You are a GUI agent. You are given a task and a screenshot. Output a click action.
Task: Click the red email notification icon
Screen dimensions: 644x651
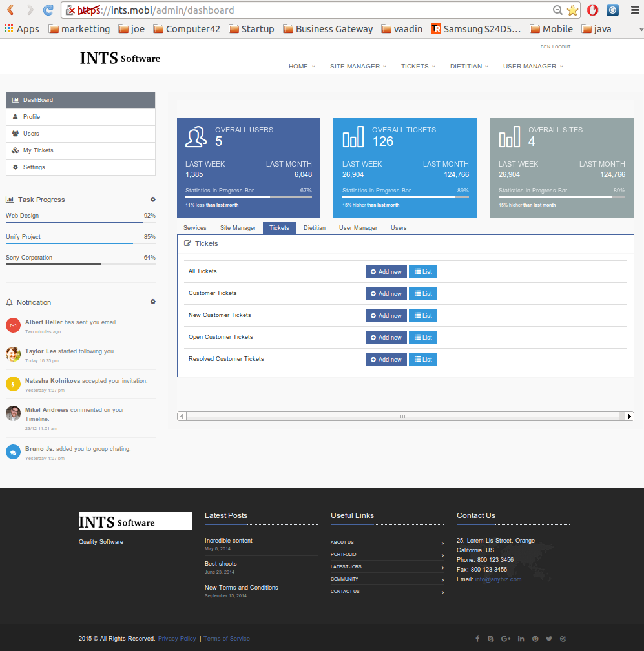tap(13, 325)
